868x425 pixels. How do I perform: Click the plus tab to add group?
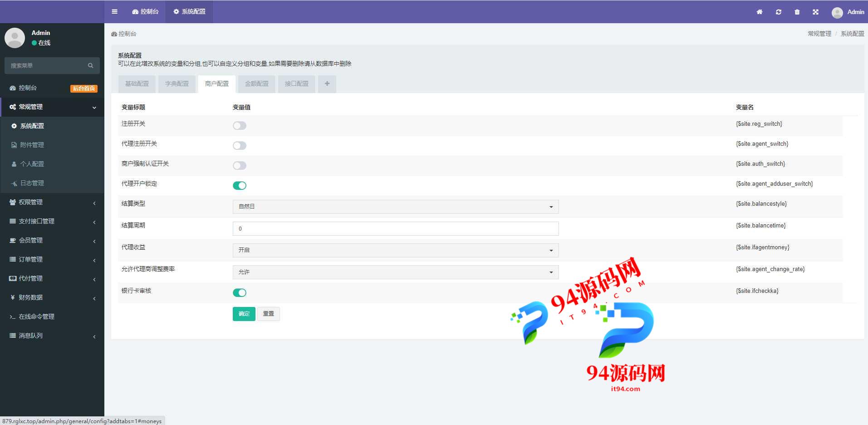point(327,84)
